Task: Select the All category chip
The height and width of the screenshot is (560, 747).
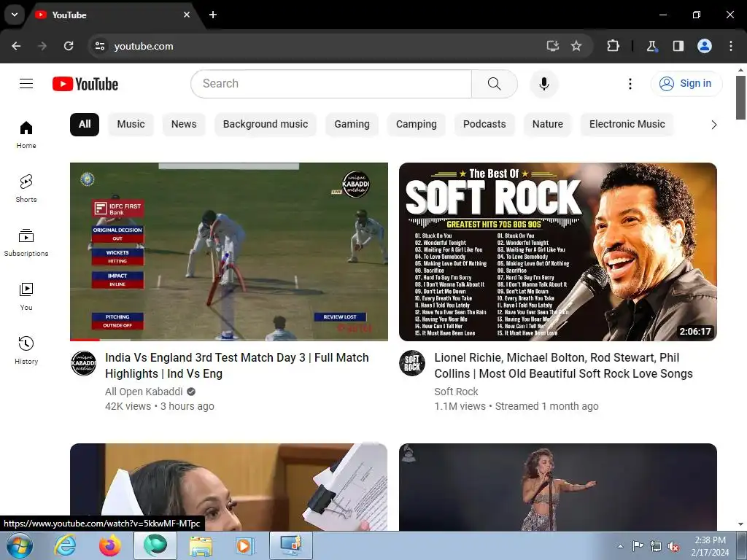Action: pyautogui.click(x=85, y=124)
